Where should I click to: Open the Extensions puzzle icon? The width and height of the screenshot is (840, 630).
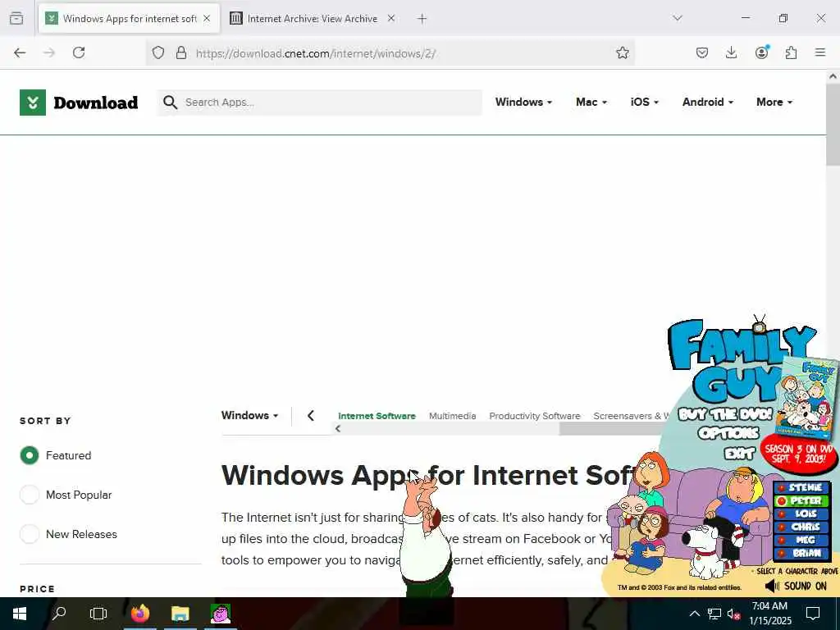coord(791,52)
